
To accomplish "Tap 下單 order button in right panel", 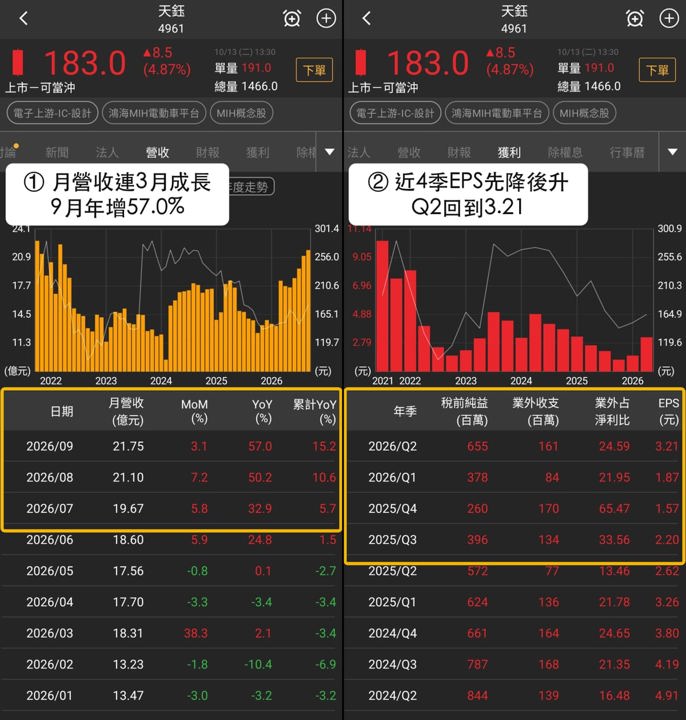I will [x=657, y=70].
